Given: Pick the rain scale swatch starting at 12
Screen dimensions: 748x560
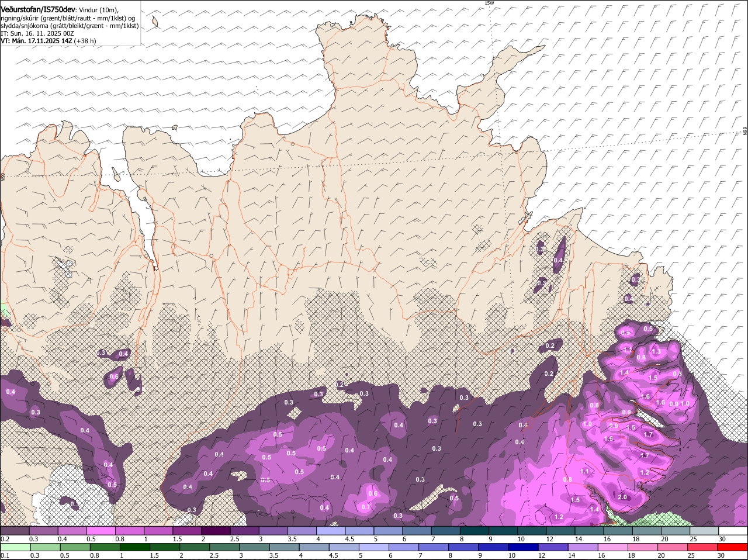Looking at the screenshot, I should point(554,547).
